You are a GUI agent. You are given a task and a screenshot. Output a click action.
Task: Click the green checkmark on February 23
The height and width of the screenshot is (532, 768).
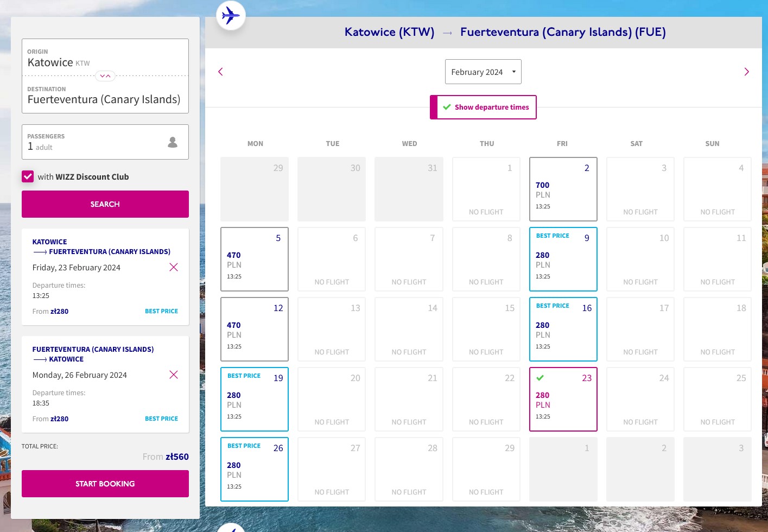click(x=540, y=378)
